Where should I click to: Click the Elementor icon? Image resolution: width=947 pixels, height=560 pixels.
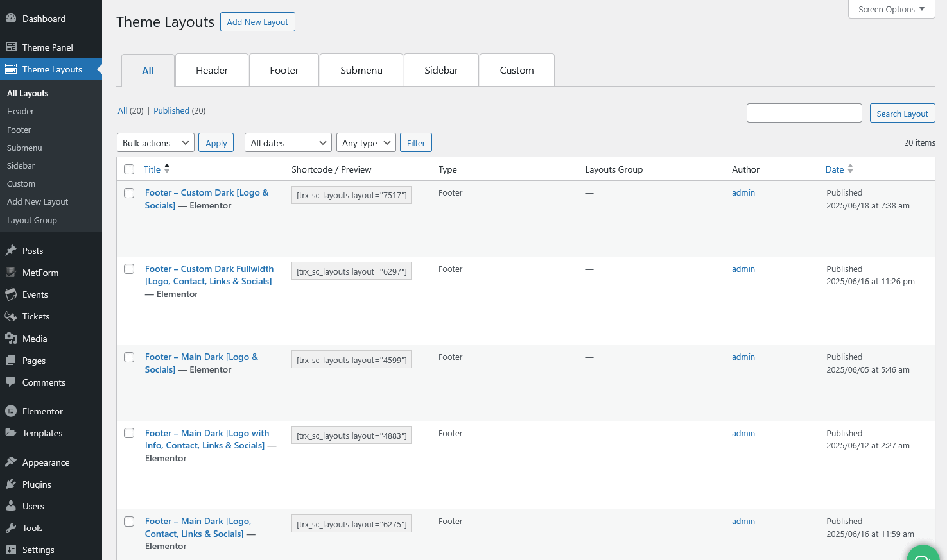click(x=11, y=411)
